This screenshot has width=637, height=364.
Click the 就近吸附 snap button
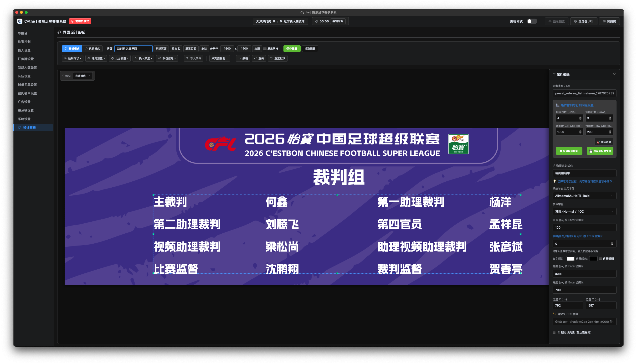click(x=604, y=142)
